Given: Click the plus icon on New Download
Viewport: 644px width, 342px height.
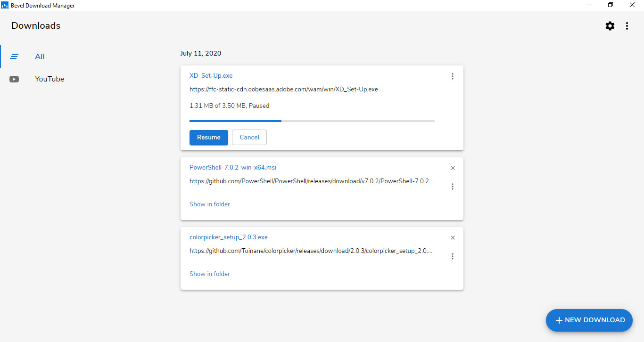Looking at the screenshot, I should pyautogui.click(x=559, y=320).
